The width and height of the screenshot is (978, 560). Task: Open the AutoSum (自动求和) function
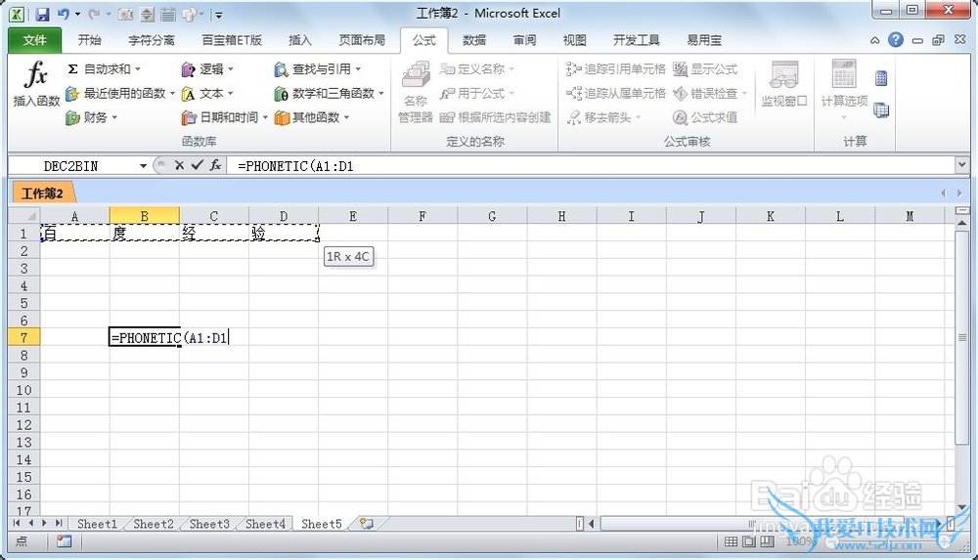coord(104,69)
